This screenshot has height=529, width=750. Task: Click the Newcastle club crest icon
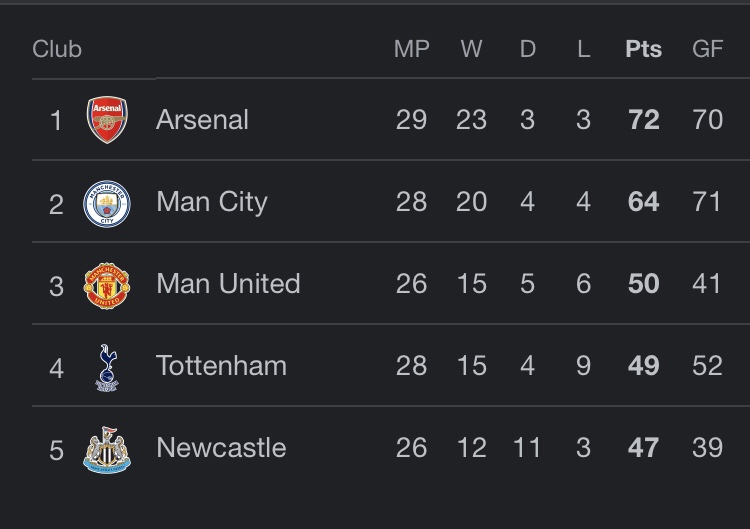click(106, 449)
